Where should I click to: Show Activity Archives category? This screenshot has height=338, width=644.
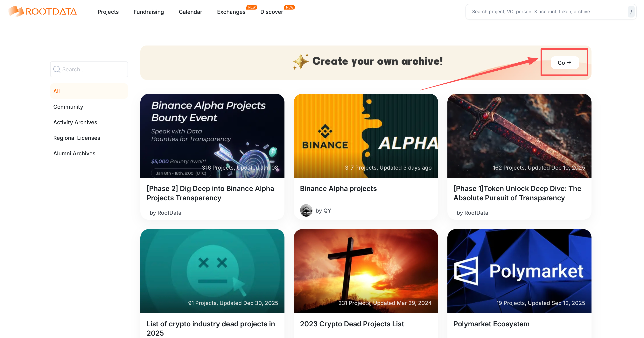[x=75, y=122]
